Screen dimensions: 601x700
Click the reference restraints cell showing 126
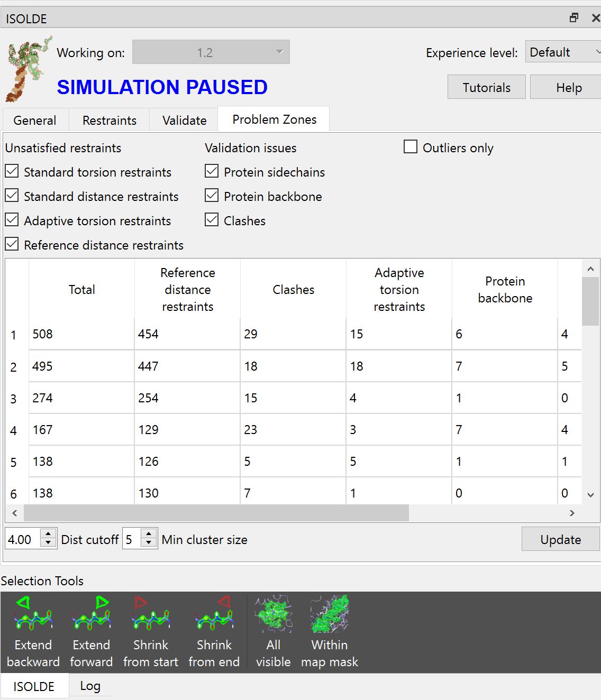187,461
